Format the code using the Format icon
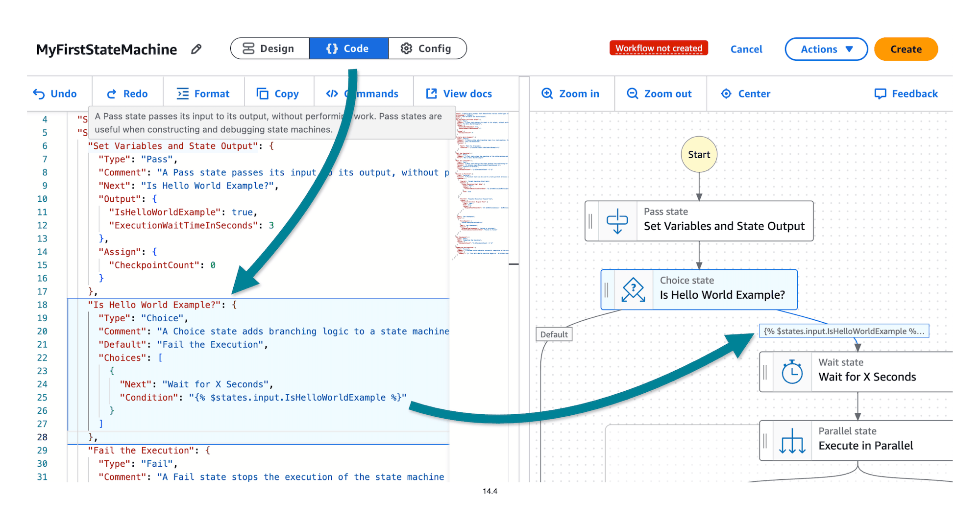Screen dimensions: 980x523 [x=183, y=94]
